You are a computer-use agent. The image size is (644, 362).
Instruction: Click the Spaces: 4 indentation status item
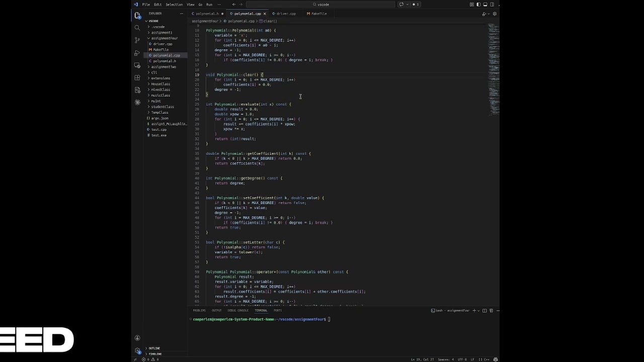446,359
